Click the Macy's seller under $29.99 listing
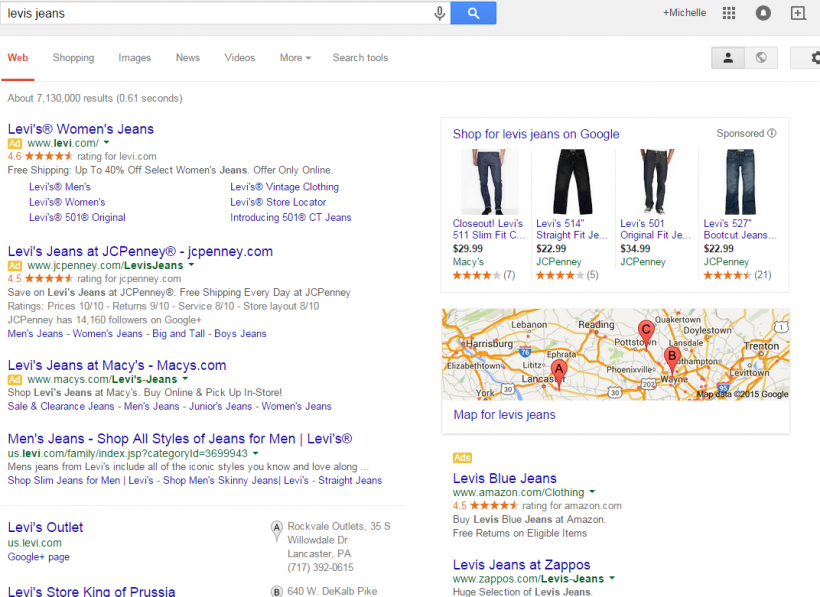The image size is (820, 597). pos(468,261)
